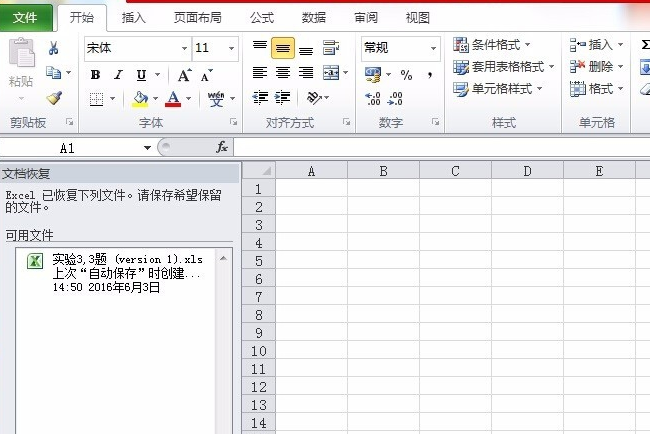Viewport: 650px width, 434px height.
Task: Click 插入 cells button
Action: pos(597,44)
